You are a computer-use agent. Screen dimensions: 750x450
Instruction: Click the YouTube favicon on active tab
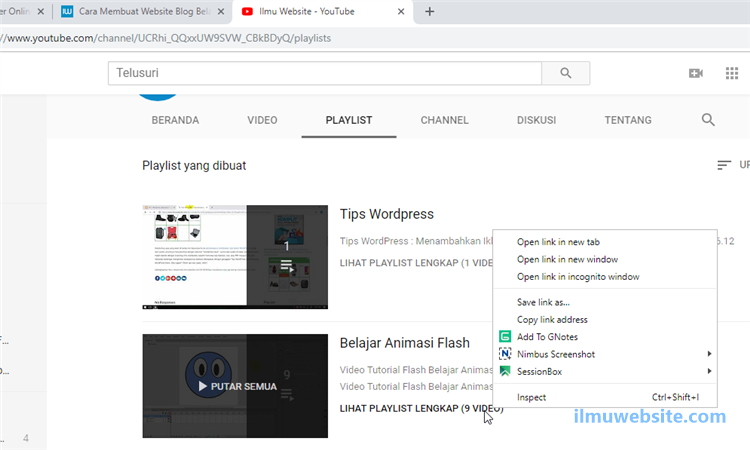pos(247,11)
